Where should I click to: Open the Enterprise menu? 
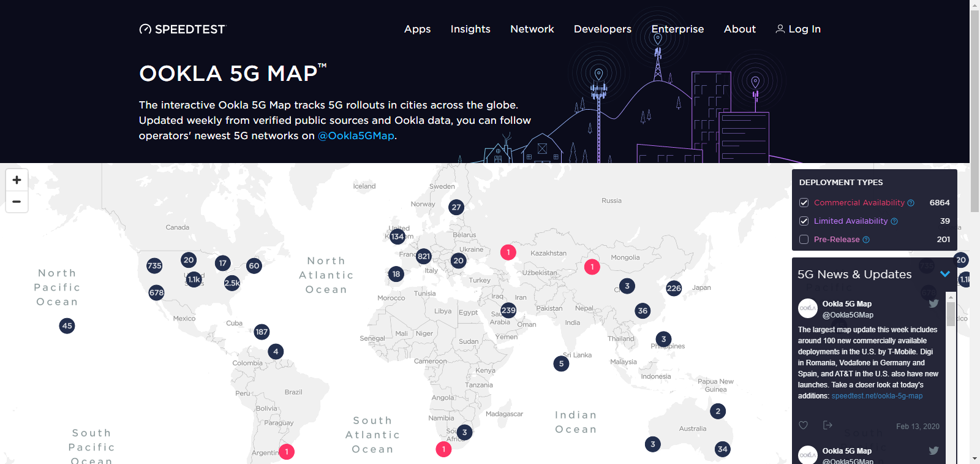coord(677,29)
